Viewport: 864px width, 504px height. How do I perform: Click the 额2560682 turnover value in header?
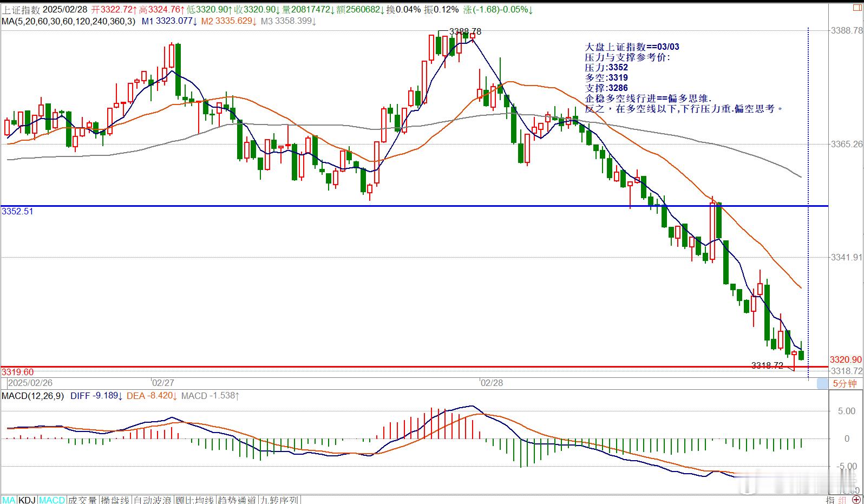pyautogui.click(x=360, y=10)
